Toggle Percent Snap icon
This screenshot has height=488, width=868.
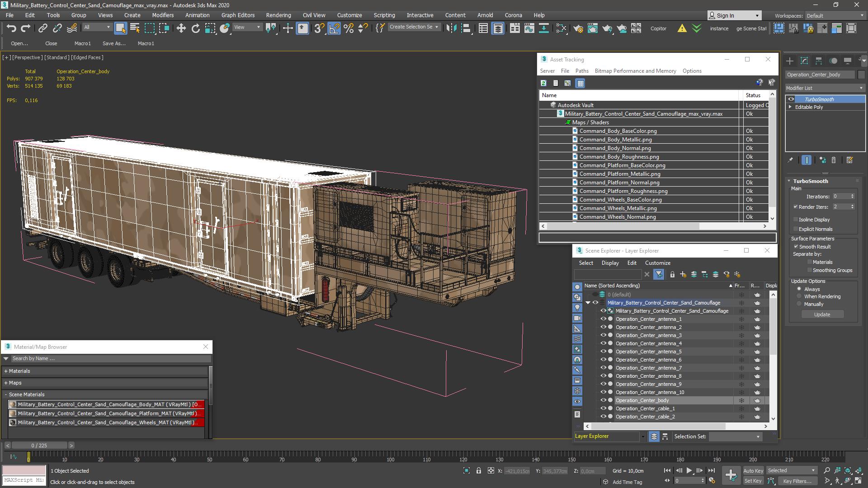click(x=349, y=28)
